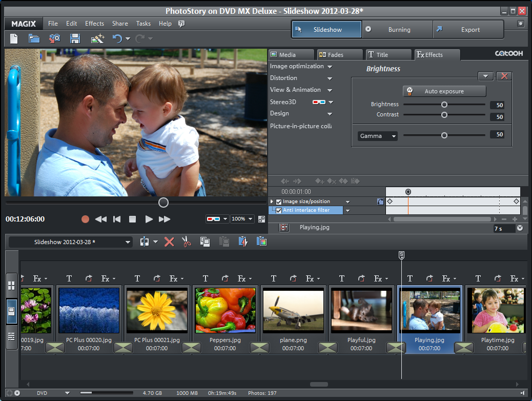Viewport: 532px width, 401px height.
Task: Toggle the Image size/position checkbox
Action: [278, 202]
